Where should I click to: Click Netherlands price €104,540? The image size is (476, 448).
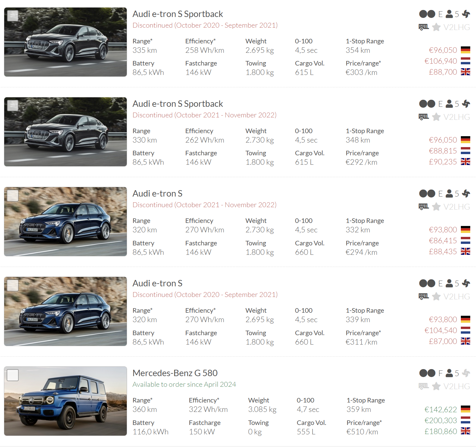(x=441, y=330)
